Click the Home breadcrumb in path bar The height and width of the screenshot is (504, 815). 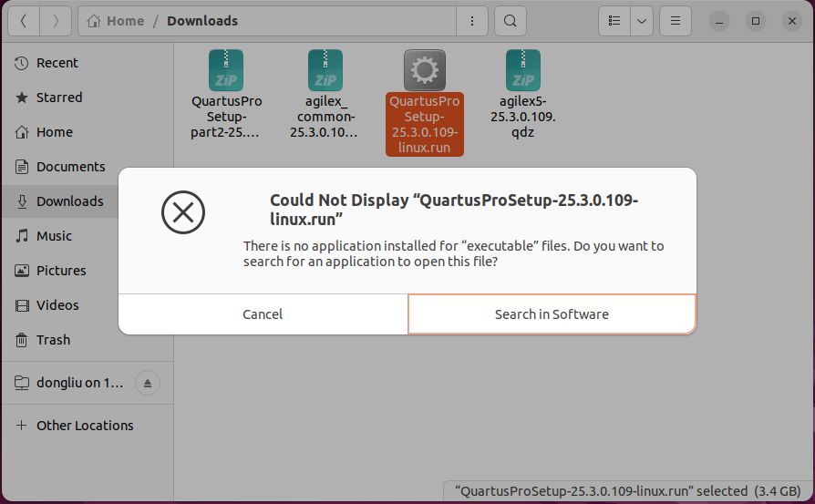[116, 21]
